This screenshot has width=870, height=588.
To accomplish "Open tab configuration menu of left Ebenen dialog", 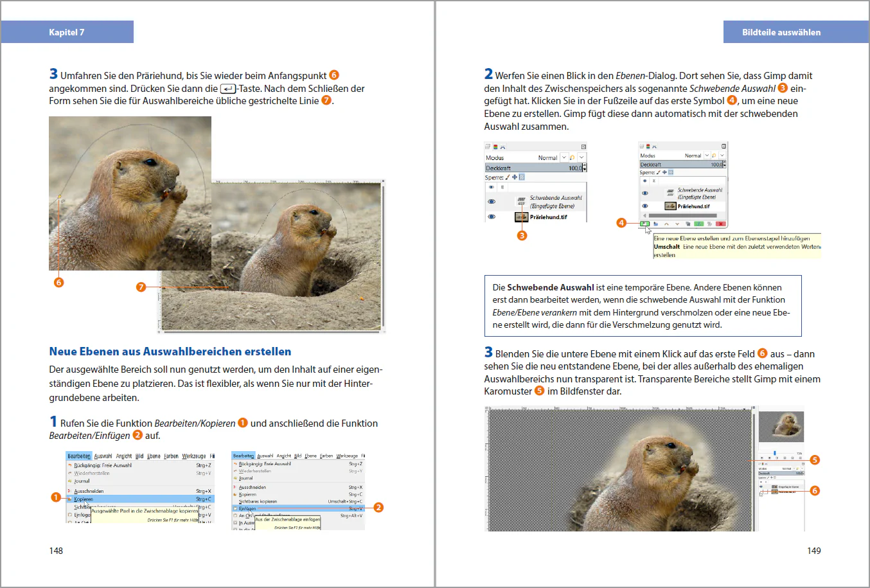I will [x=583, y=147].
